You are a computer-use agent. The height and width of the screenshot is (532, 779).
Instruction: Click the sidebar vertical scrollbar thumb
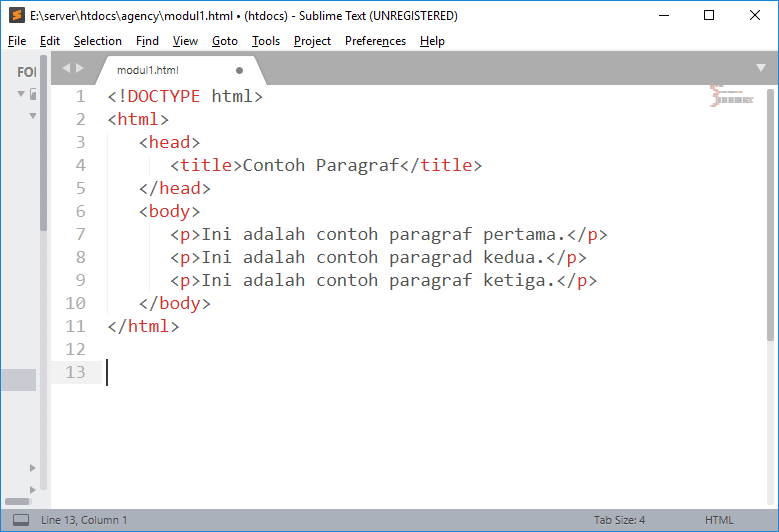pos(44,143)
